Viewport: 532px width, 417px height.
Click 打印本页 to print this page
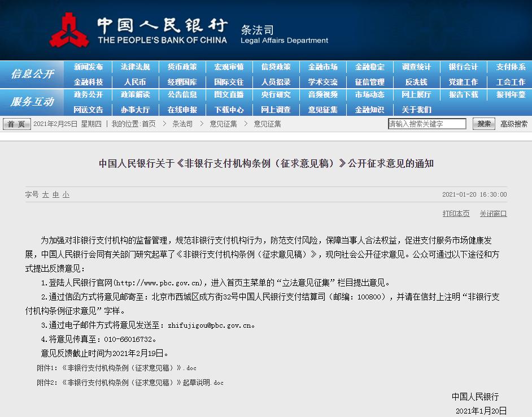pos(456,214)
